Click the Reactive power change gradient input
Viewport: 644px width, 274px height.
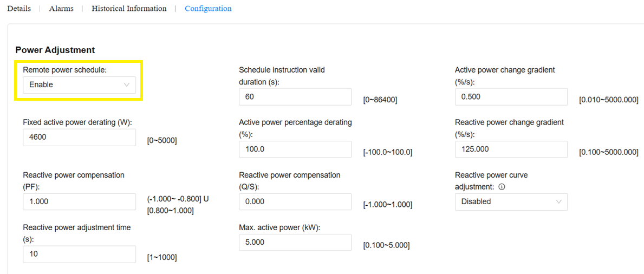point(511,149)
